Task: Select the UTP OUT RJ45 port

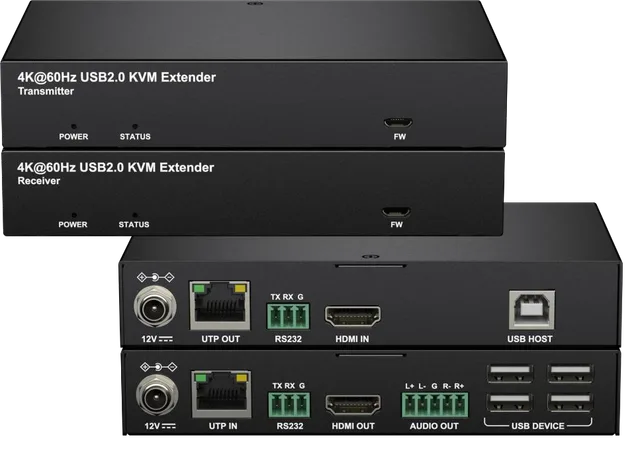Action: pyautogui.click(x=220, y=305)
